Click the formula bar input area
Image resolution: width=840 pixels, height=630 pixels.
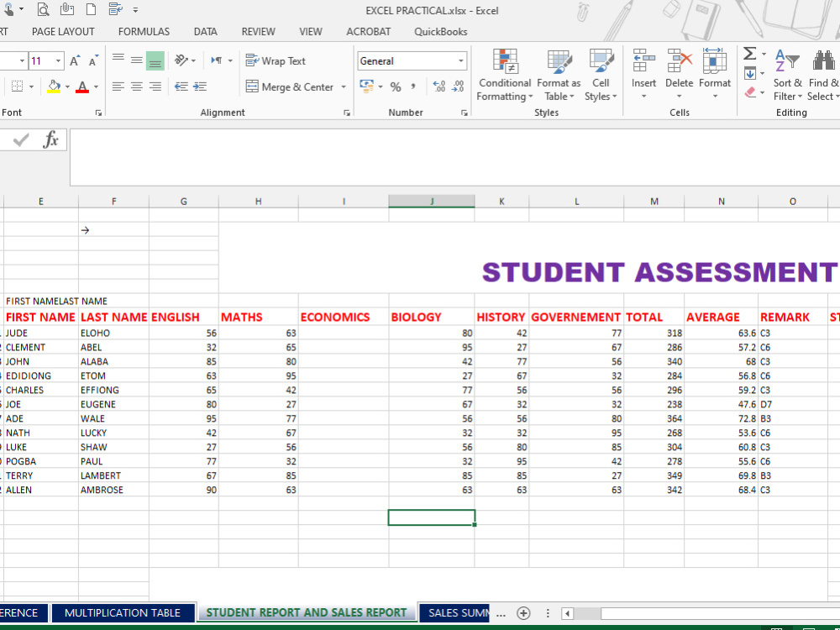454,157
